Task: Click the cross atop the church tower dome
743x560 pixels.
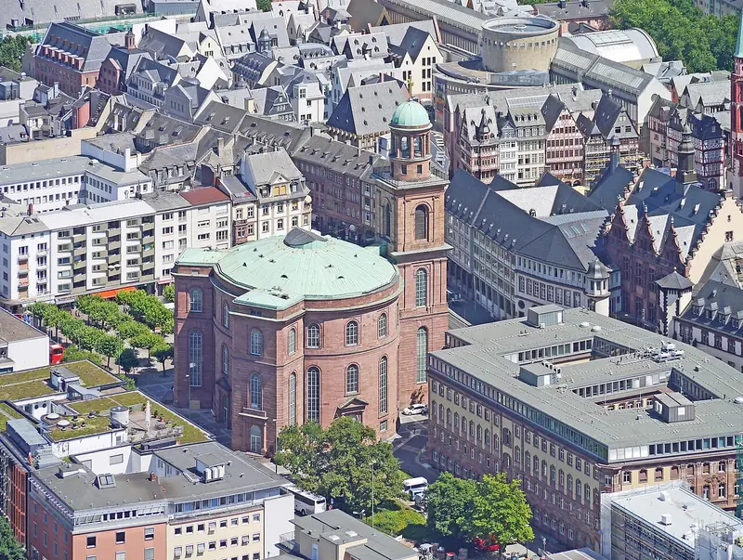Action: coord(410,87)
